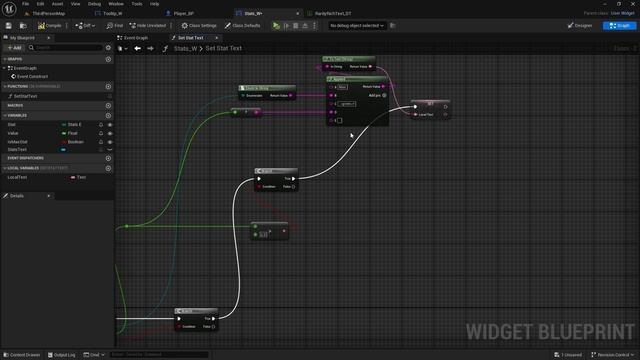
Task: Close the Stats_W tab
Action: (297, 13)
